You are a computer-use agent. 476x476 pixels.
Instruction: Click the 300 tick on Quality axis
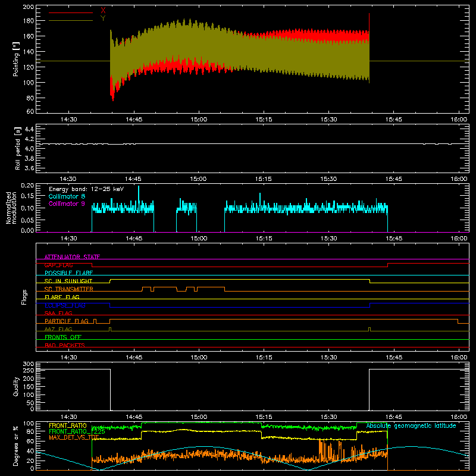point(29,364)
